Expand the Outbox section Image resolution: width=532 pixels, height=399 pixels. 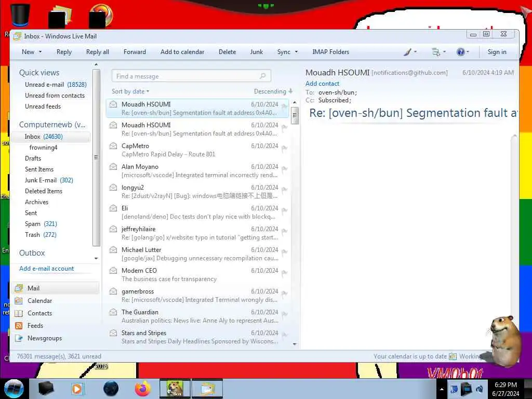pos(32,253)
